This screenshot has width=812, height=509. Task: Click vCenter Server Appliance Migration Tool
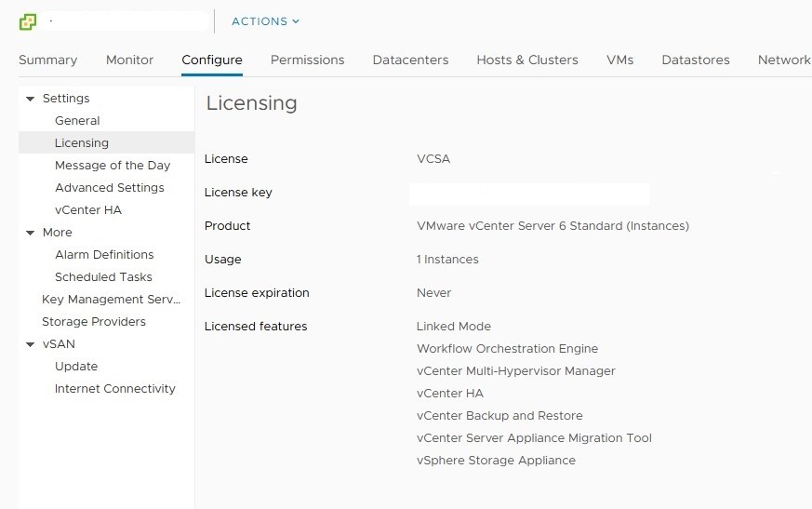[534, 437]
